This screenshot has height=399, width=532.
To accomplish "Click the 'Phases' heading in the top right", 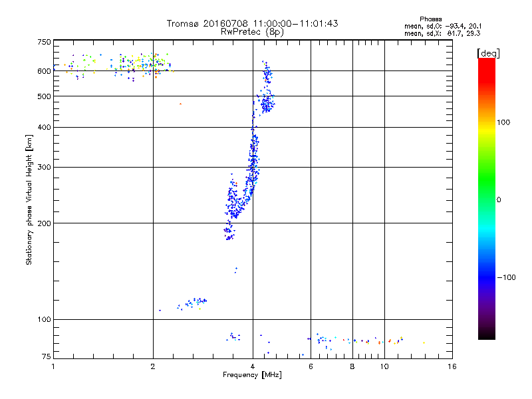I will (x=430, y=19).
